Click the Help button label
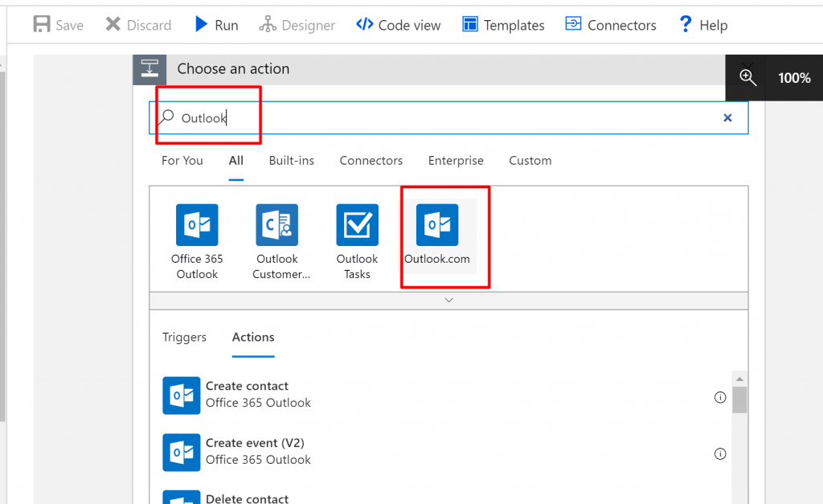Viewport: 823px width, 504px height. tap(714, 25)
